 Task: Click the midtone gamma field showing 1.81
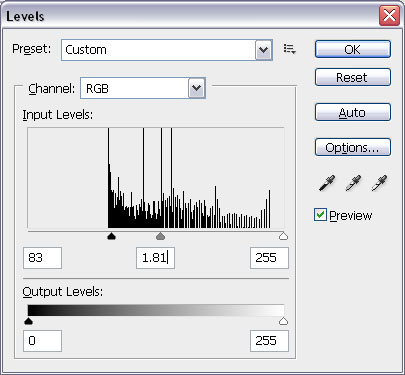click(155, 258)
